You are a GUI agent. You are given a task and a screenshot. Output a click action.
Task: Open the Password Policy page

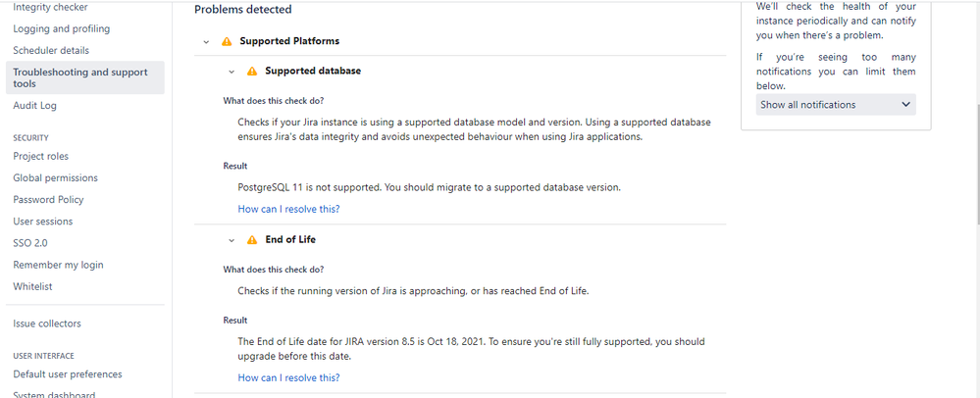coord(48,199)
